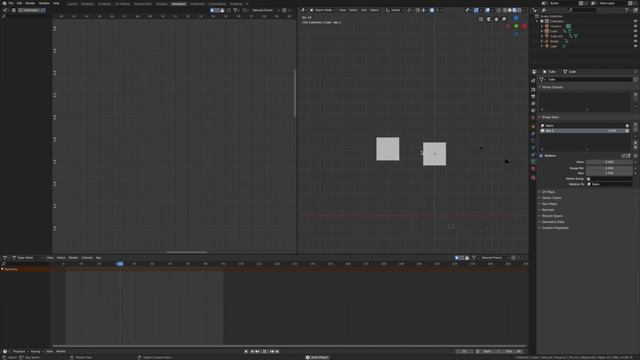Move shape key down in the list
Image resolution: width=640 pixels, height=360 pixels.
click(x=636, y=148)
